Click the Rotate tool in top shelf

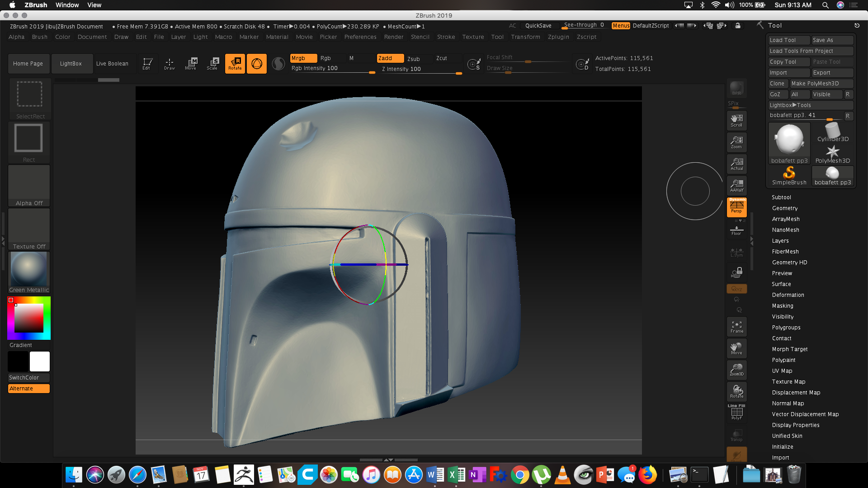[235, 63]
